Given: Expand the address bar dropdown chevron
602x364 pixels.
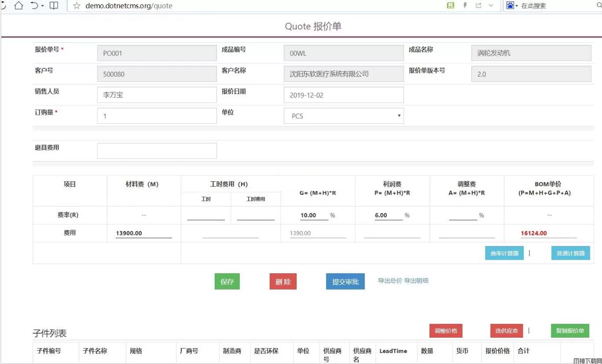Looking at the screenshot, I should click(492, 5).
